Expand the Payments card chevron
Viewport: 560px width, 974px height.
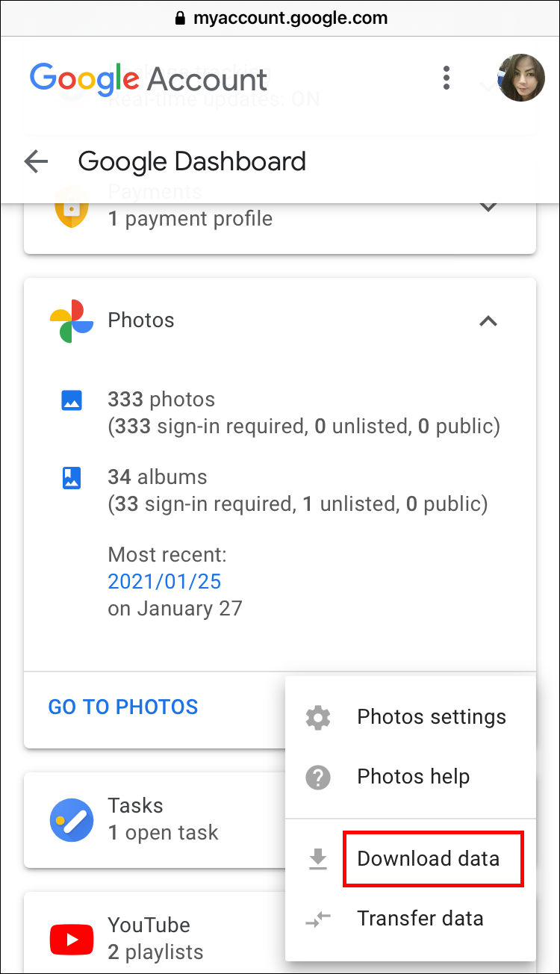click(488, 206)
